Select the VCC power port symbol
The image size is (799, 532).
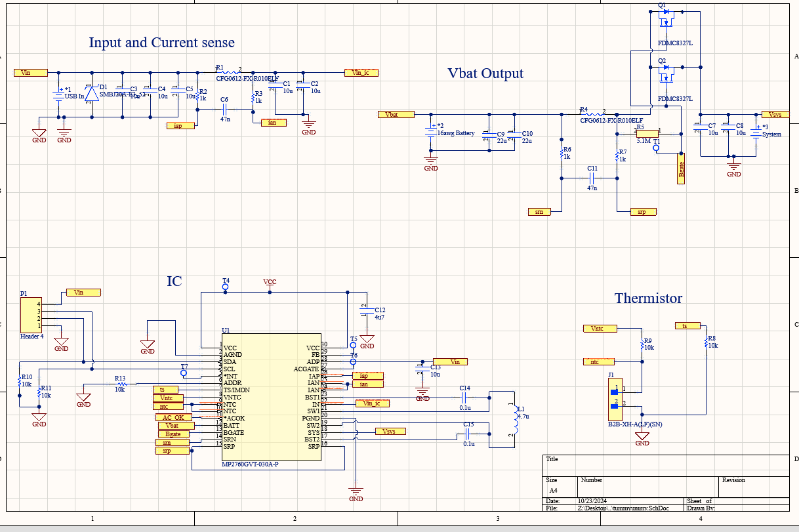pos(270,284)
